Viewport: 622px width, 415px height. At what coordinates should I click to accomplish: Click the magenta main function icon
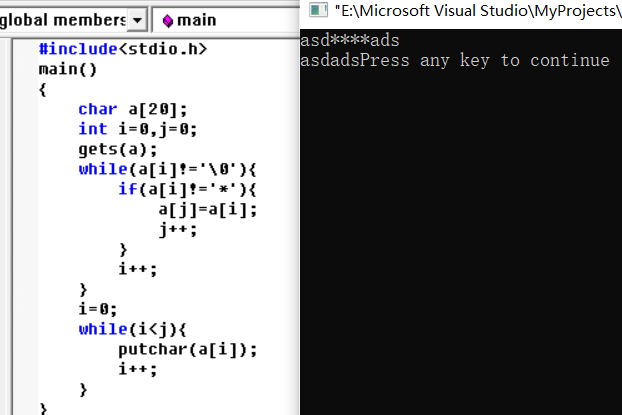point(168,21)
